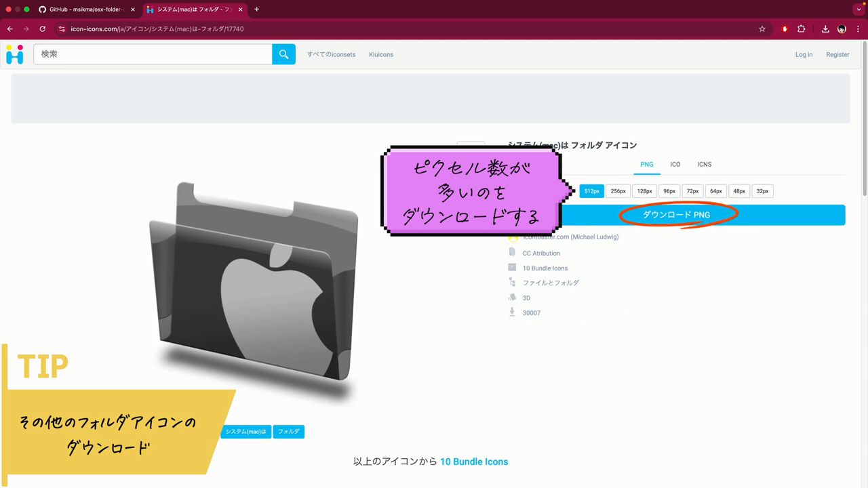The height and width of the screenshot is (488, 868).
Task: Open a new browser tab with plus
Action: click(256, 9)
